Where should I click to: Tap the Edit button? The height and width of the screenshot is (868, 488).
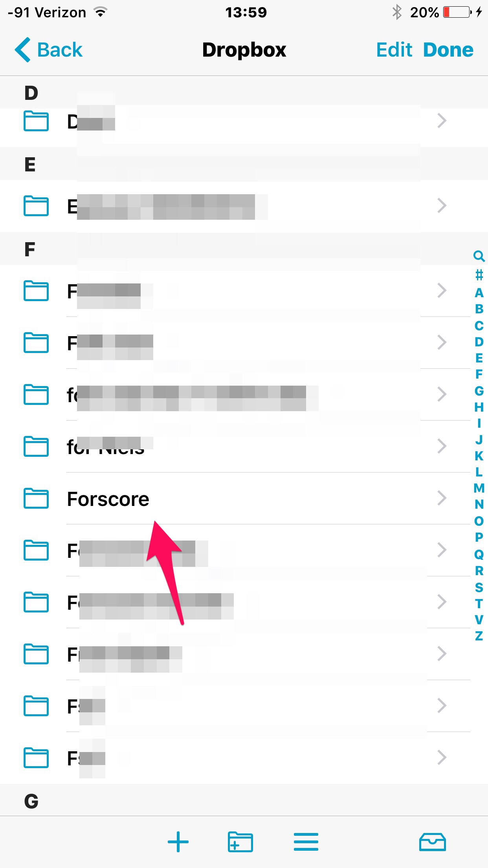point(394,50)
